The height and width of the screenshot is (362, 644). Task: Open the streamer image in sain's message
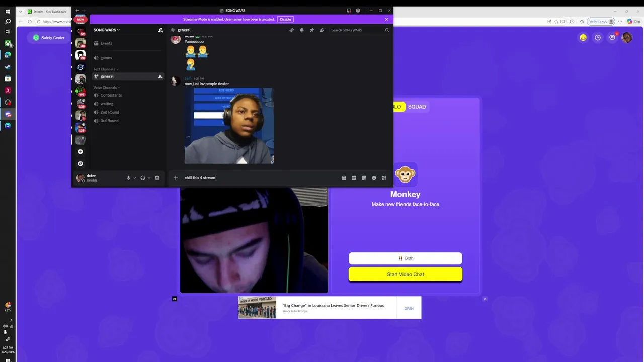pos(229,126)
